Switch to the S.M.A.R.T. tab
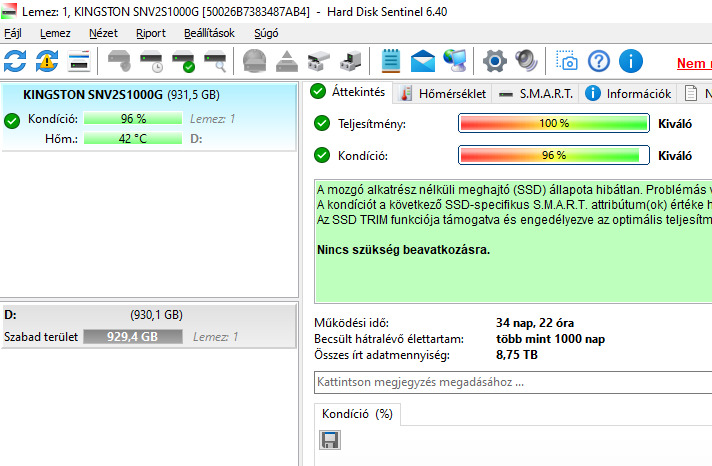 [535, 94]
